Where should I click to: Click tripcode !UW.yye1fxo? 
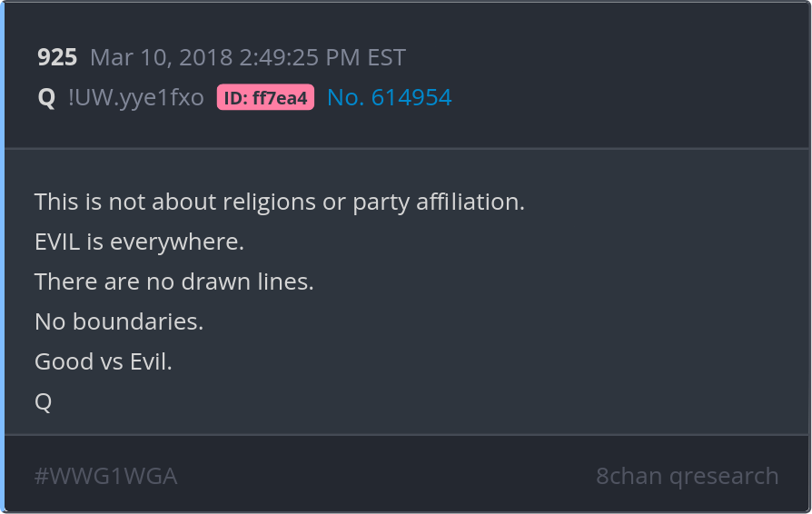pos(136,97)
